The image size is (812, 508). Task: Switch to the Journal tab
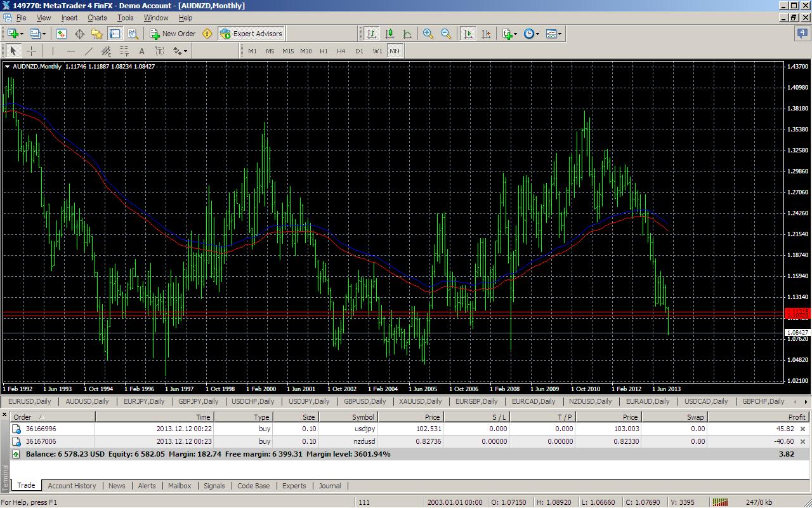(x=330, y=486)
